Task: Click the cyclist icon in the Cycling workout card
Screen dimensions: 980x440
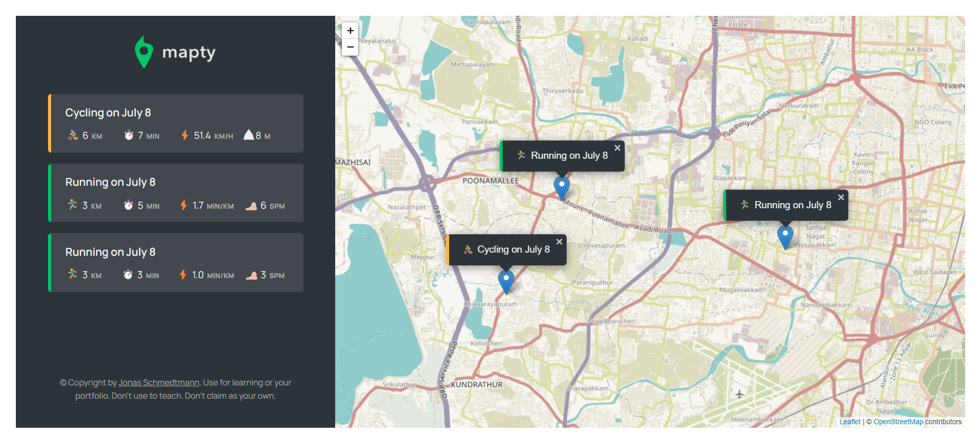Action: click(73, 135)
